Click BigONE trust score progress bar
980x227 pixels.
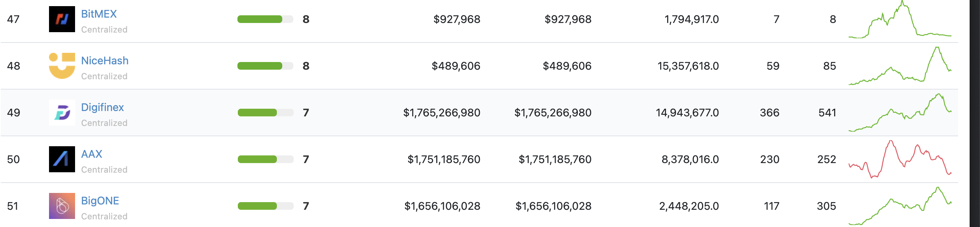(265, 206)
